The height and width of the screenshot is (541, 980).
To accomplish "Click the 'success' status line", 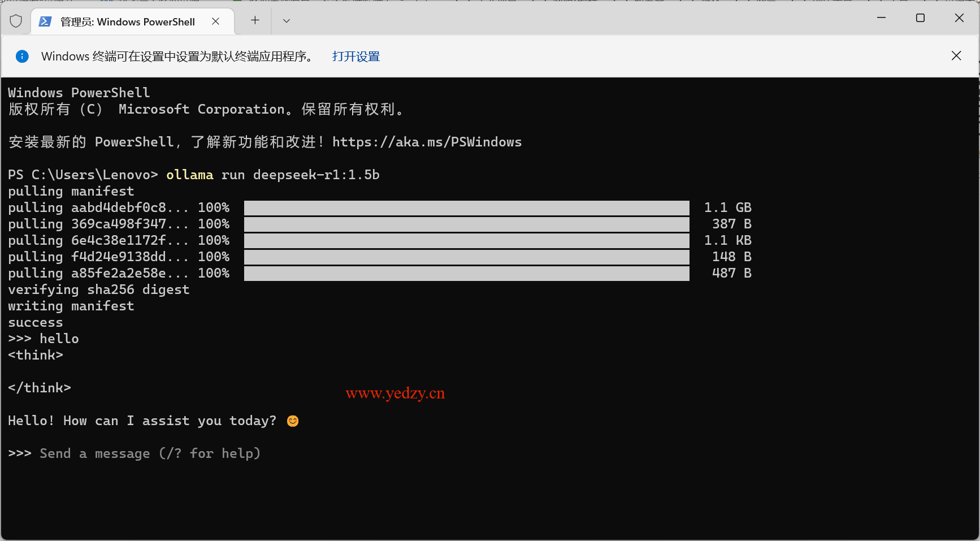I will coord(36,323).
